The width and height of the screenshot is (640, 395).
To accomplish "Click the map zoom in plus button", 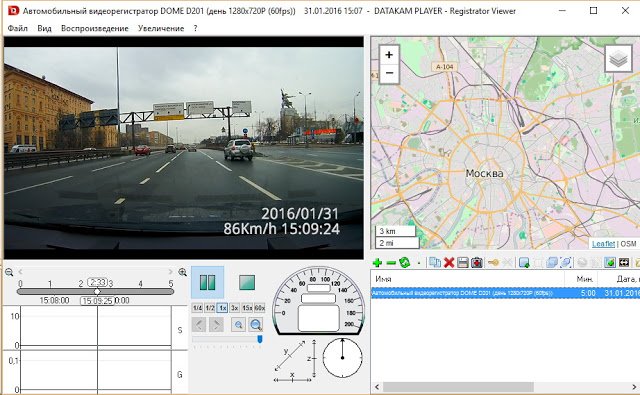I will 389,55.
